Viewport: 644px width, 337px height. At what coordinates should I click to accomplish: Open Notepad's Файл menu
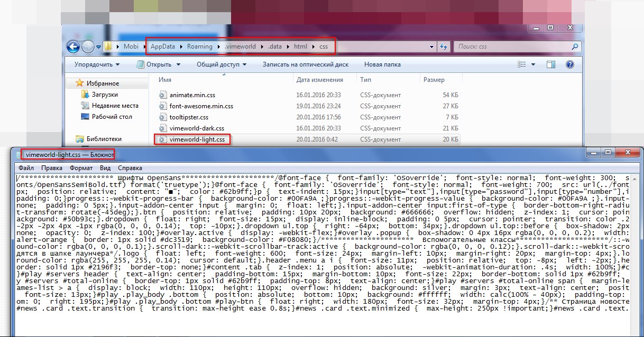[26, 168]
